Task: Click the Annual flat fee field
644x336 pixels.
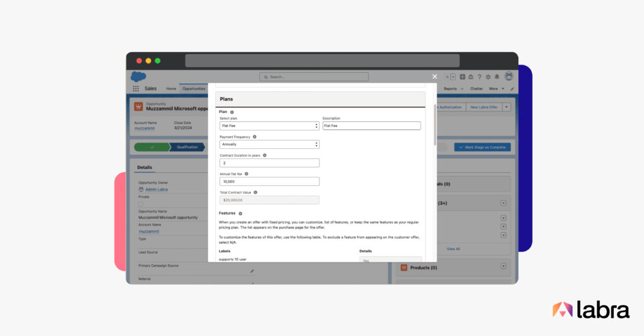Action: pyautogui.click(x=269, y=182)
